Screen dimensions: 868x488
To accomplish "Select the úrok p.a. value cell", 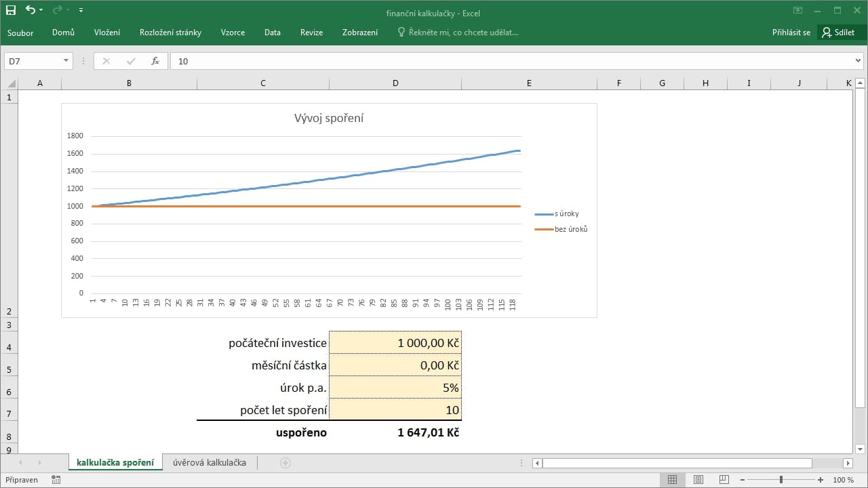I will point(395,388).
